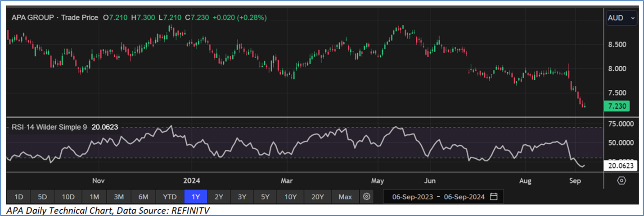Viewport: 644px width, 216px height.
Task: Click the C7.230 close price value
Action: click(197, 18)
